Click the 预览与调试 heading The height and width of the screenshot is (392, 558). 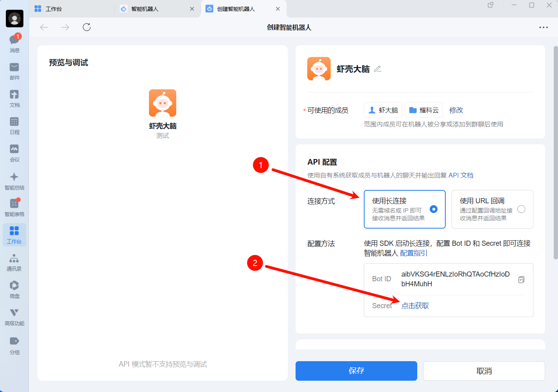click(69, 62)
